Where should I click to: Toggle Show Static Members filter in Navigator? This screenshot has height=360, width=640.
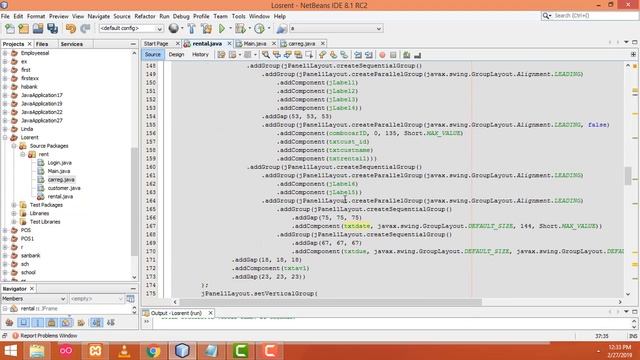coord(38,323)
